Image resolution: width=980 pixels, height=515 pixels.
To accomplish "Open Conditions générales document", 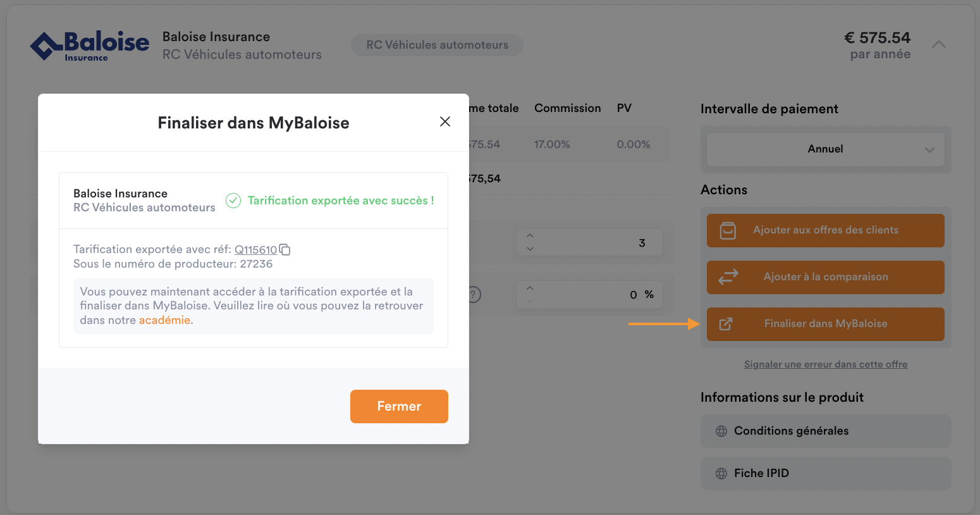I will pyautogui.click(x=825, y=431).
